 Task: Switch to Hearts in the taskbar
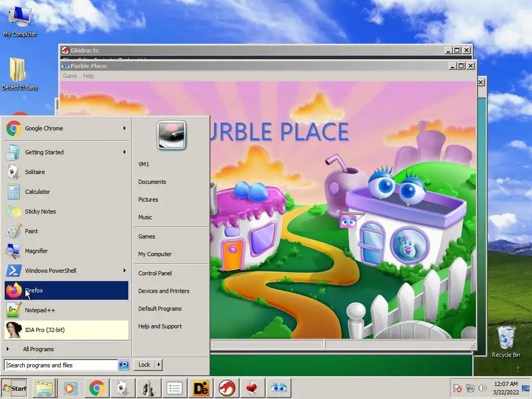coord(252,388)
